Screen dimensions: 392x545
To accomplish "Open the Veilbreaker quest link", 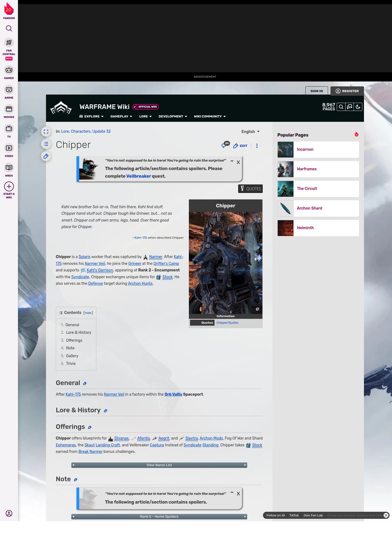I will tap(139, 176).
